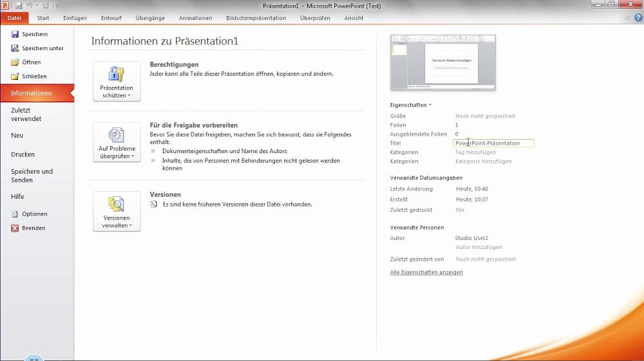Click the Kategorie hinzufügen field
The image size is (644, 361).
click(x=484, y=162)
